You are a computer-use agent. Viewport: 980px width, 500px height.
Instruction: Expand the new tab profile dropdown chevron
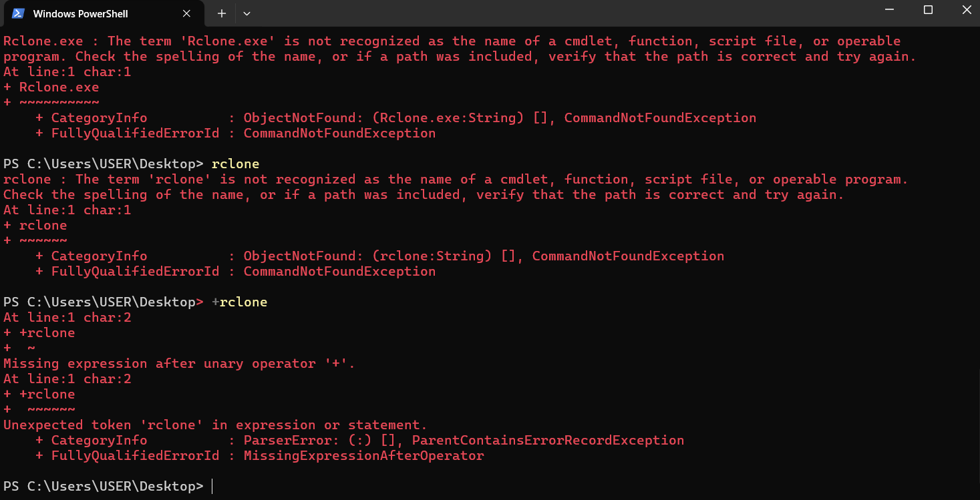(247, 13)
